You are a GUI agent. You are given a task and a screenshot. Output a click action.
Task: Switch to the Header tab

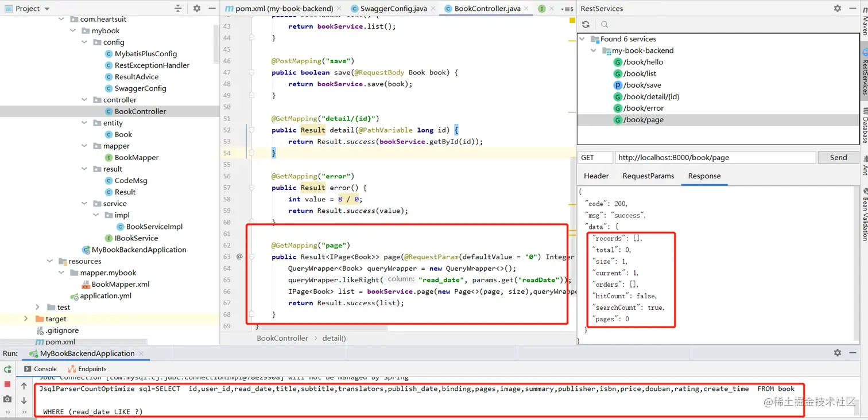(596, 176)
